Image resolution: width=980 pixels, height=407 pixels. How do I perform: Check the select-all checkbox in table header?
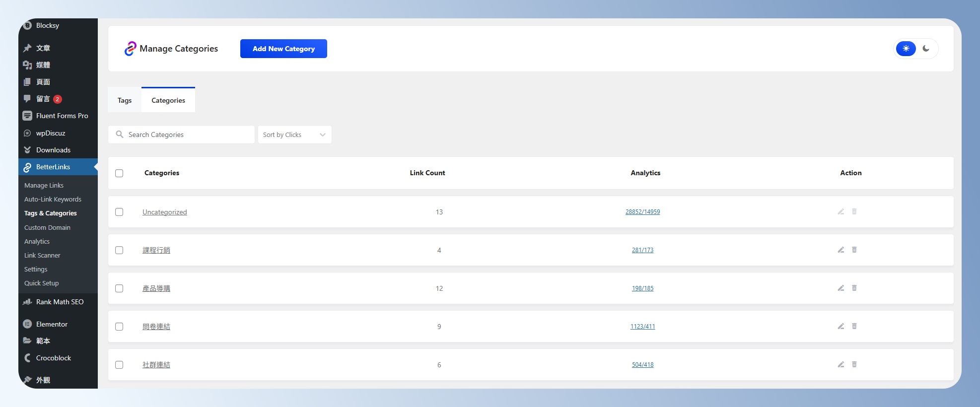point(119,173)
